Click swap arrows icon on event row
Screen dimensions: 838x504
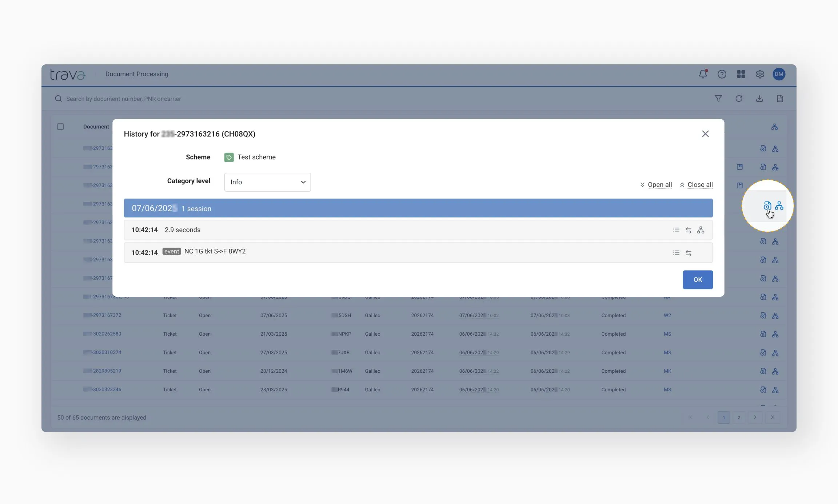[689, 253]
